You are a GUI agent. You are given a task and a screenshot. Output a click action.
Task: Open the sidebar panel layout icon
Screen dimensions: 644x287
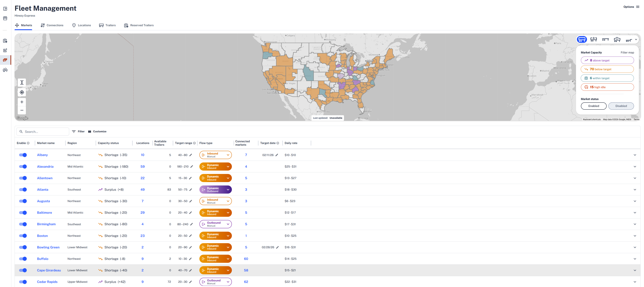pos(5,9)
